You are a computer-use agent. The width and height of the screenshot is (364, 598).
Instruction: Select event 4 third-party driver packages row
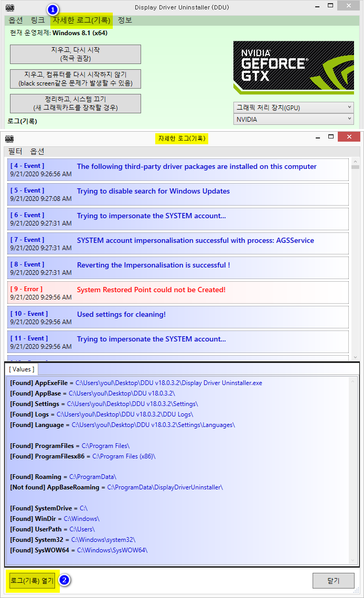(x=178, y=170)
